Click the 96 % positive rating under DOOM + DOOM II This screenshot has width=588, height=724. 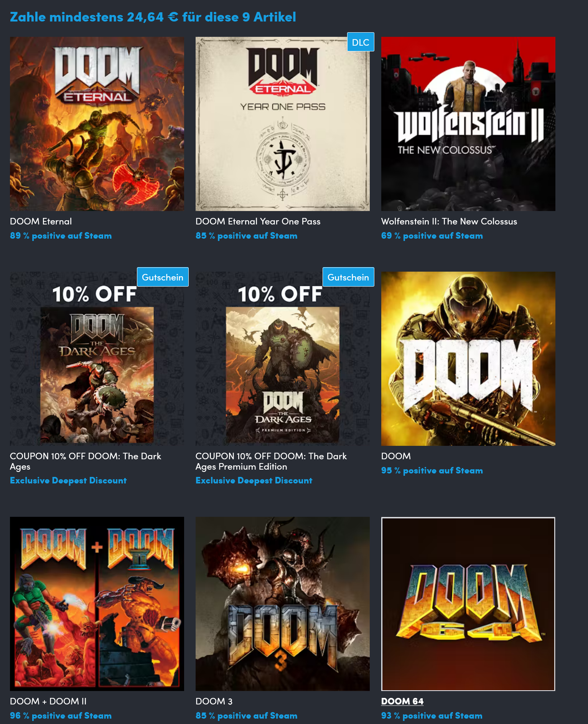(x=61, y=716)
